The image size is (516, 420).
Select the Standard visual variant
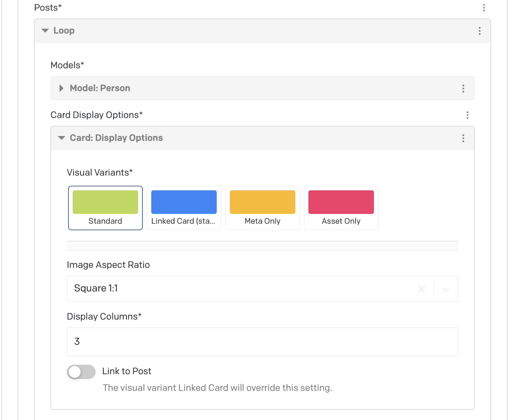pyautogui.click(x=105, y=208)
